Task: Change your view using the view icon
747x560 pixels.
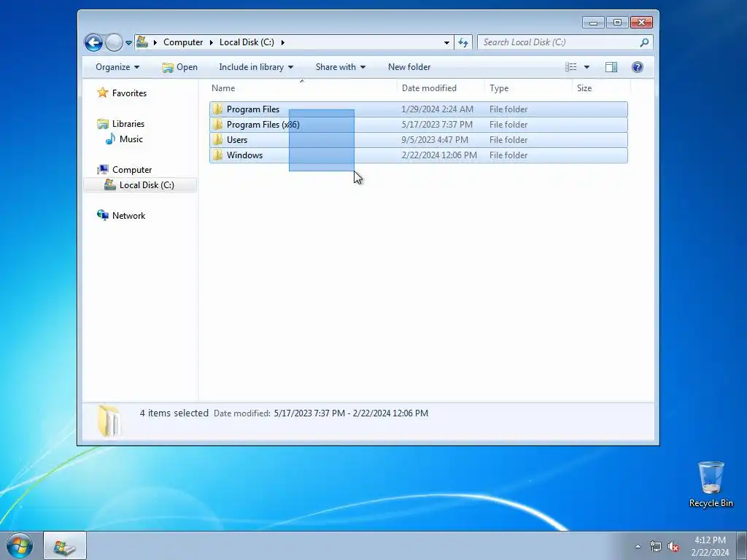Action: pos(570,67)
